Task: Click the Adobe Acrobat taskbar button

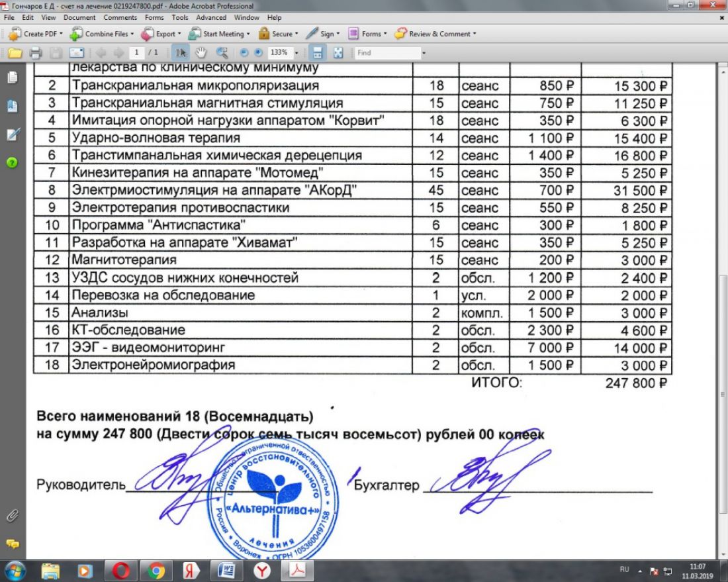Action: (298, 571)
